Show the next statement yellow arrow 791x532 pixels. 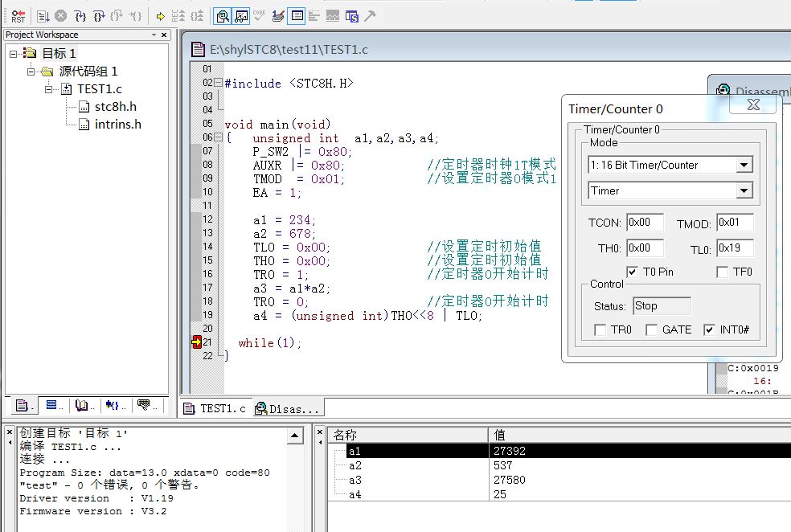point(161,16)
